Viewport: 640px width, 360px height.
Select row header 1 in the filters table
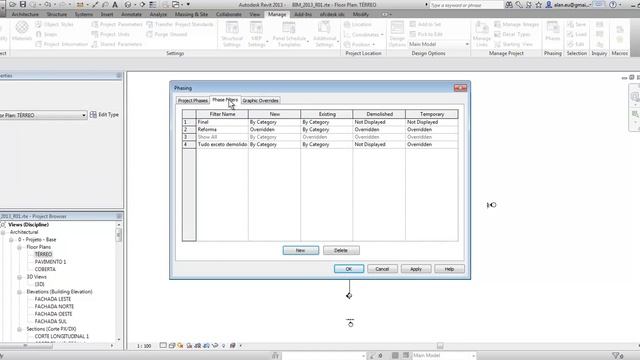point(189,122)
